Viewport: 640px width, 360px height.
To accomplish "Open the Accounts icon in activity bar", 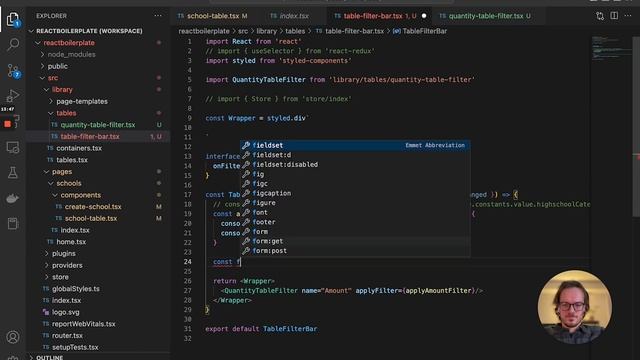I will coord(13,337).
